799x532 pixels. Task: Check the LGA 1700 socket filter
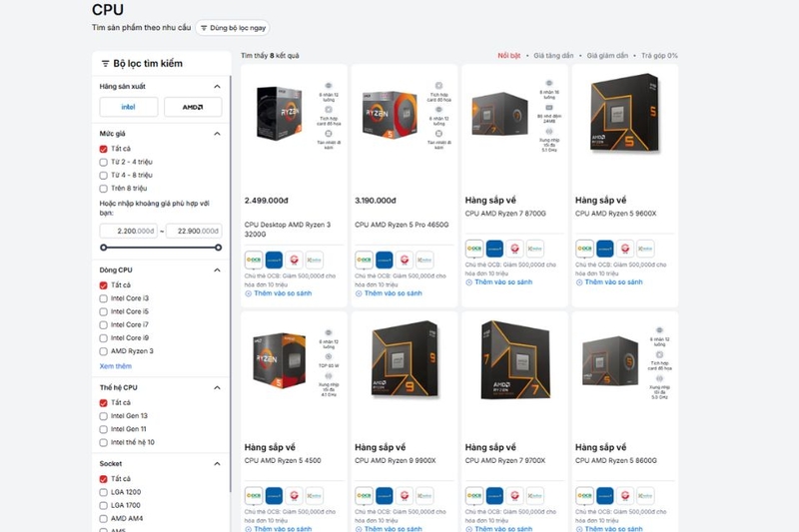click(x=104, y=506)
